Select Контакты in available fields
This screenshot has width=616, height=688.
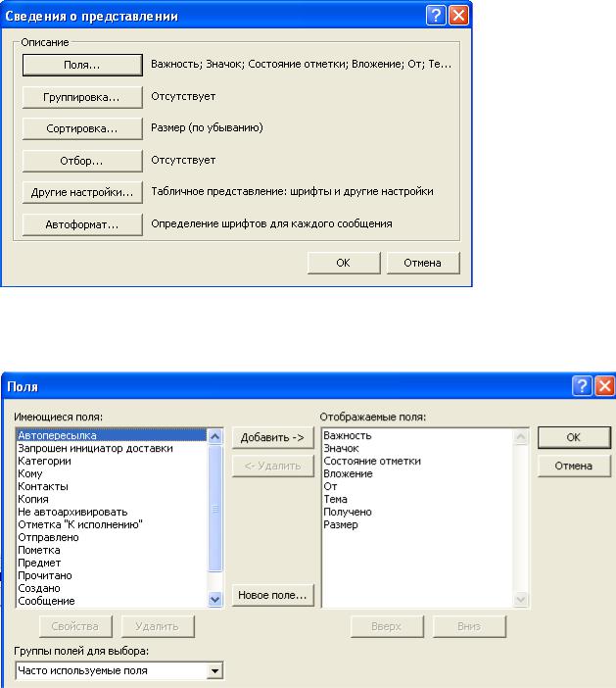(112, 486)
